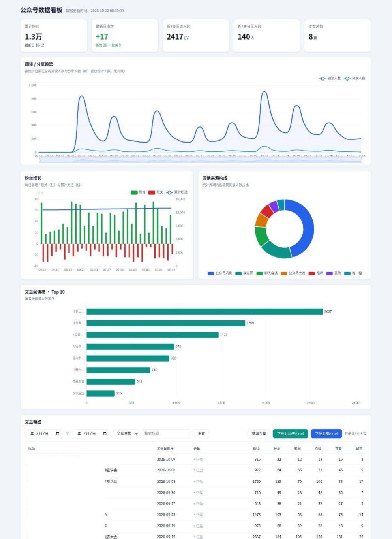Toggle the 阅读人数 series in trend legend
This screenshot has width=392, height=539.
coord(330,78)
